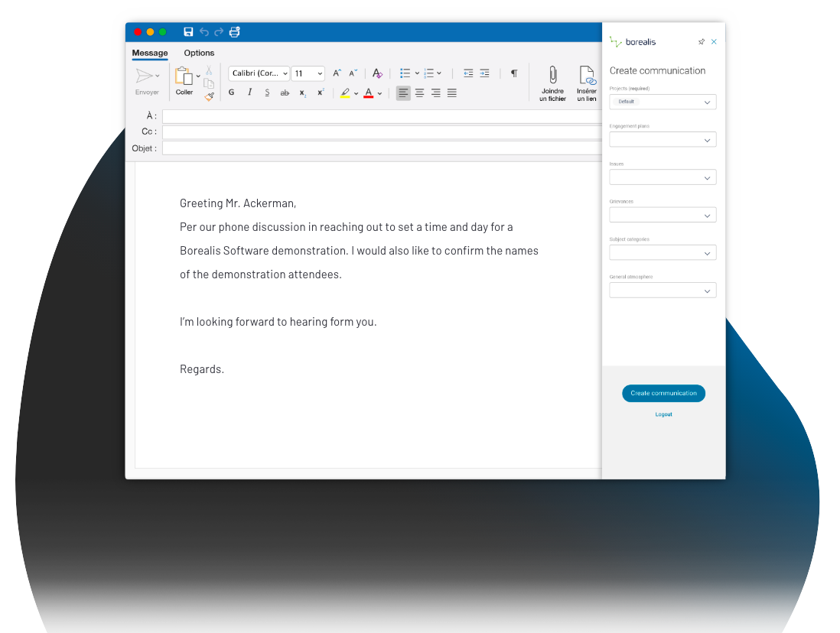Image resolution: width=840 pixels, height=633 pixels.
Task: Open the Calibri font name dropdown
Action: 259,73
